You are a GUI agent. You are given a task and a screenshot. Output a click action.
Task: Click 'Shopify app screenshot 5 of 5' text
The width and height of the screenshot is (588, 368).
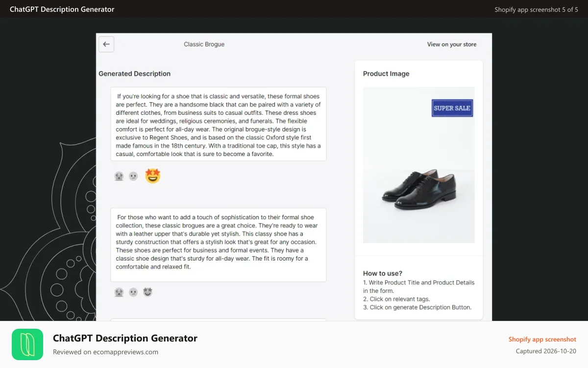(537, 9)
